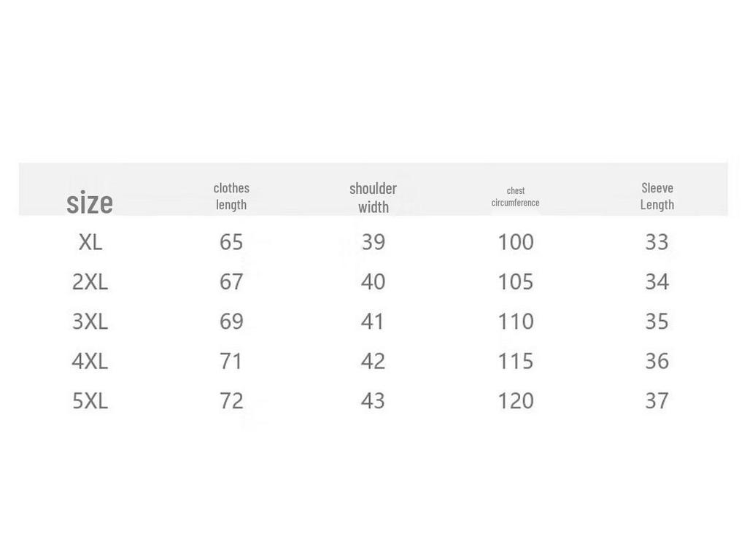Click chest circumference value 120
This screenshot has width=747, height=560.
(x=515, y=401)
